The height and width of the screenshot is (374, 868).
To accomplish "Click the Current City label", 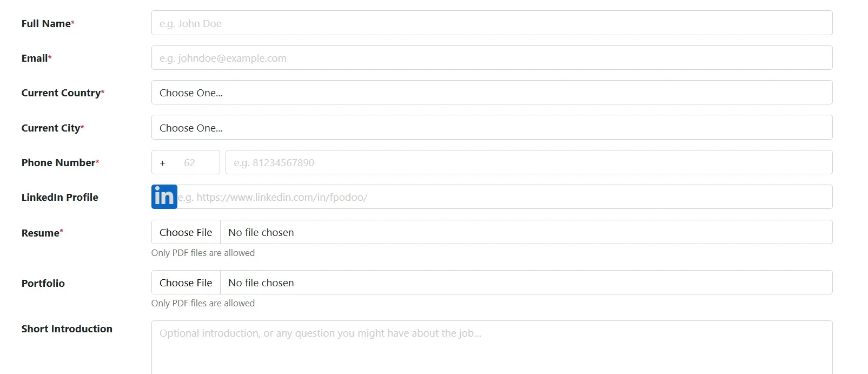I will coord(51,128).
